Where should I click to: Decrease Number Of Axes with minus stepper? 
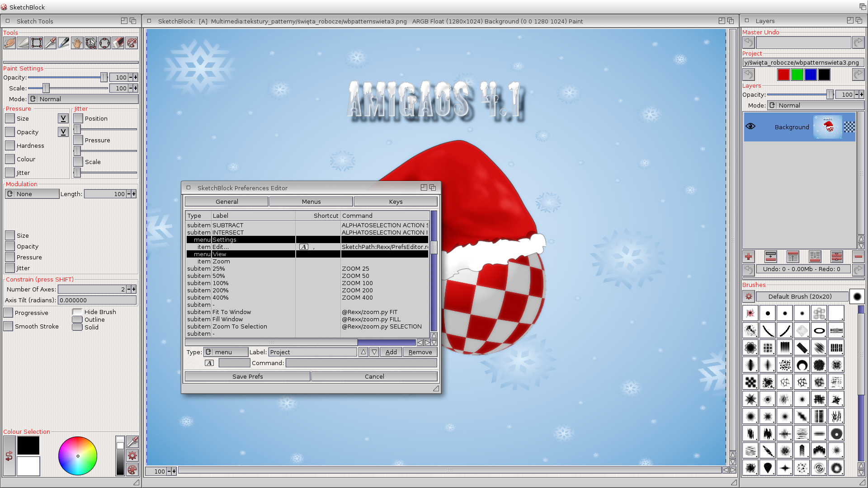[129, 289]
